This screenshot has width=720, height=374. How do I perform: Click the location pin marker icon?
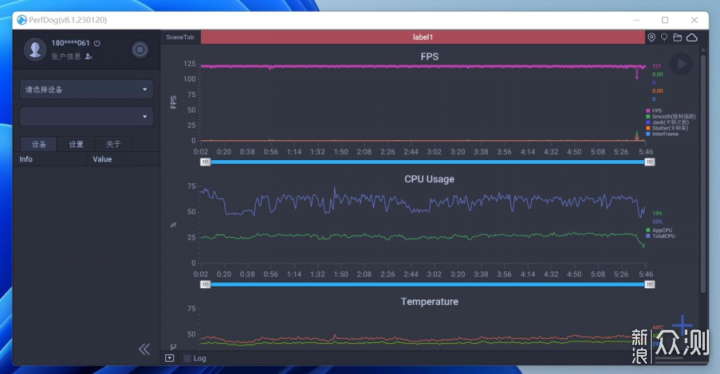coord(652,37)
